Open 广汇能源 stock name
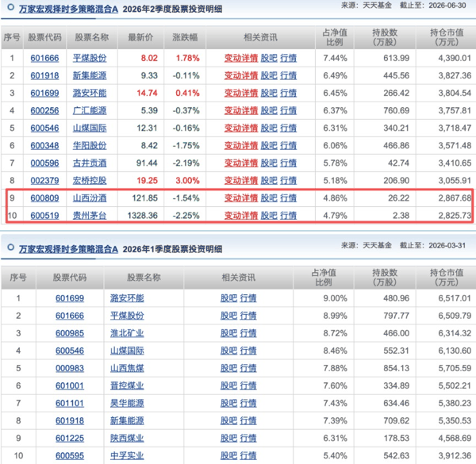This screenshot has height=464, width=476. coord(90,111)
